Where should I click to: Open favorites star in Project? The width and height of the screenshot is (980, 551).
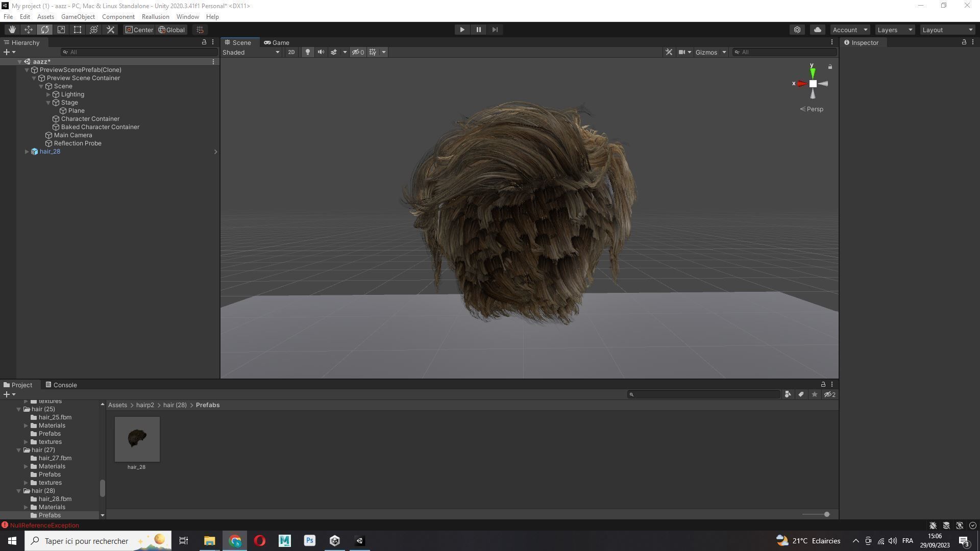point(814,394)
